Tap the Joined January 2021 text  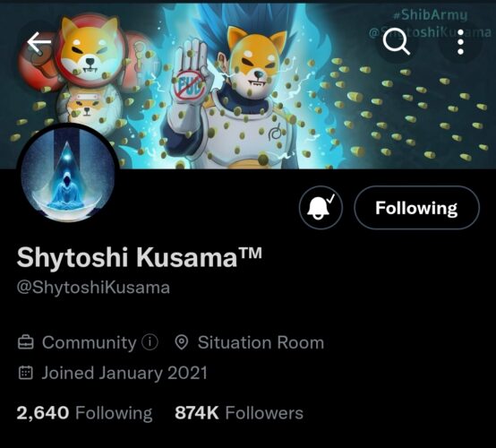click(124, 374)
